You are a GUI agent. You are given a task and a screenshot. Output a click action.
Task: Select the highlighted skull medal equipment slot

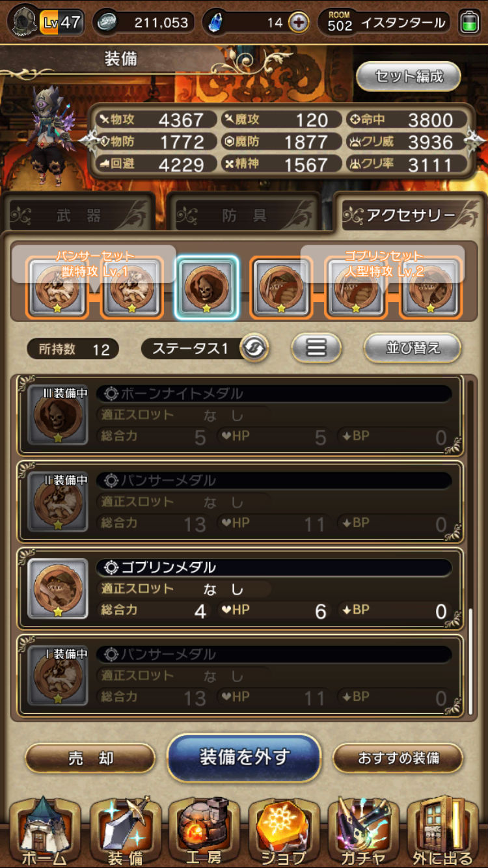[x=207, y=287]
